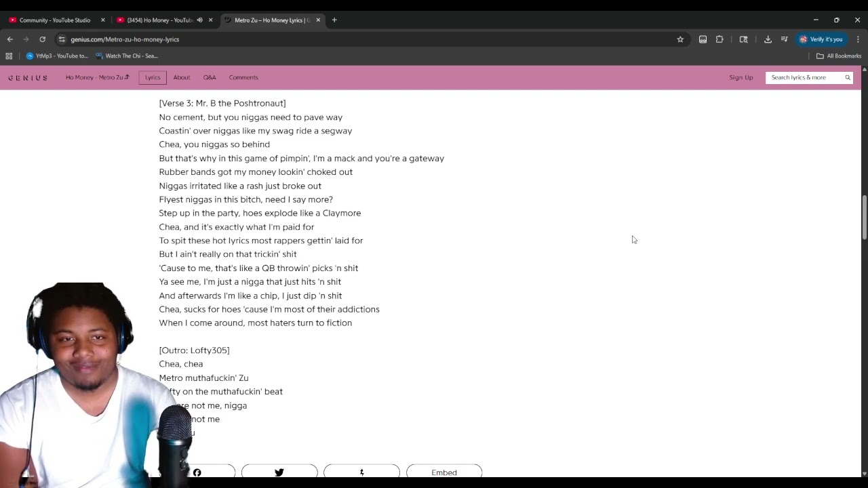This screenshot has width=868, height=488.
Task: Click the Verify it's you profile button
Action: tap(821, 39)
